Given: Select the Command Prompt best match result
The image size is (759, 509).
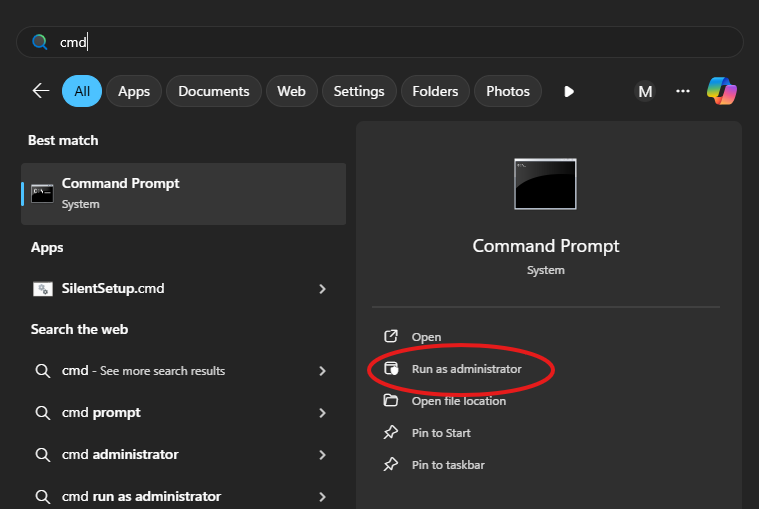Looking at the screenshot, I should [183, 193].
